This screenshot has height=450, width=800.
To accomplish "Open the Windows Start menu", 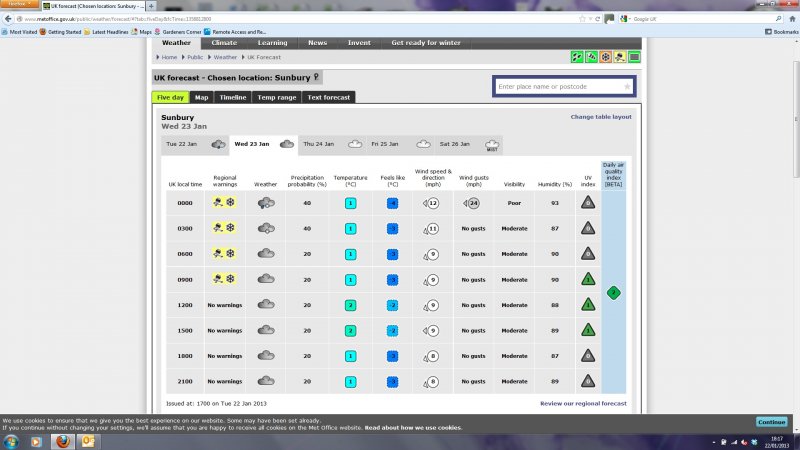I will pyautogui.click(x=11, y=441).
